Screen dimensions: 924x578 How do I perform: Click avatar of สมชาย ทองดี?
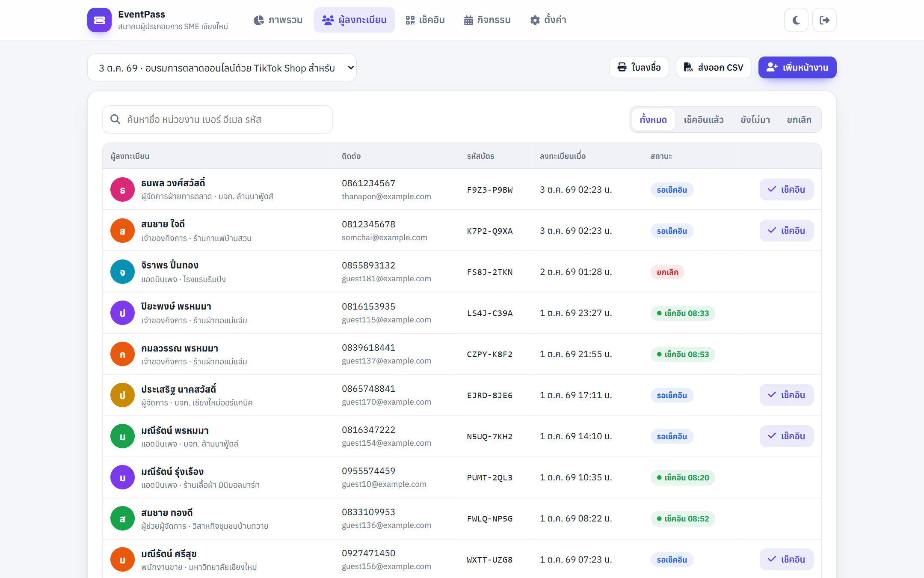tap(123, 518)
